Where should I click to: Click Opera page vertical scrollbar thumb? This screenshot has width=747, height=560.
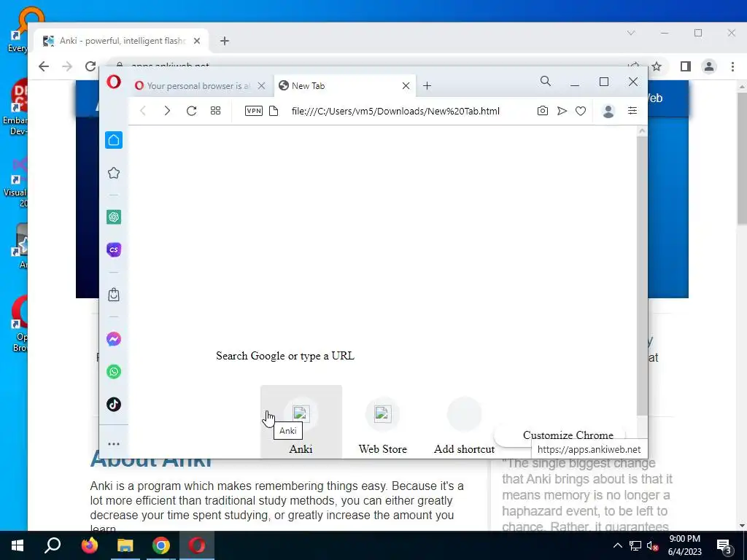pyautogui.click(x=642, y=275)
